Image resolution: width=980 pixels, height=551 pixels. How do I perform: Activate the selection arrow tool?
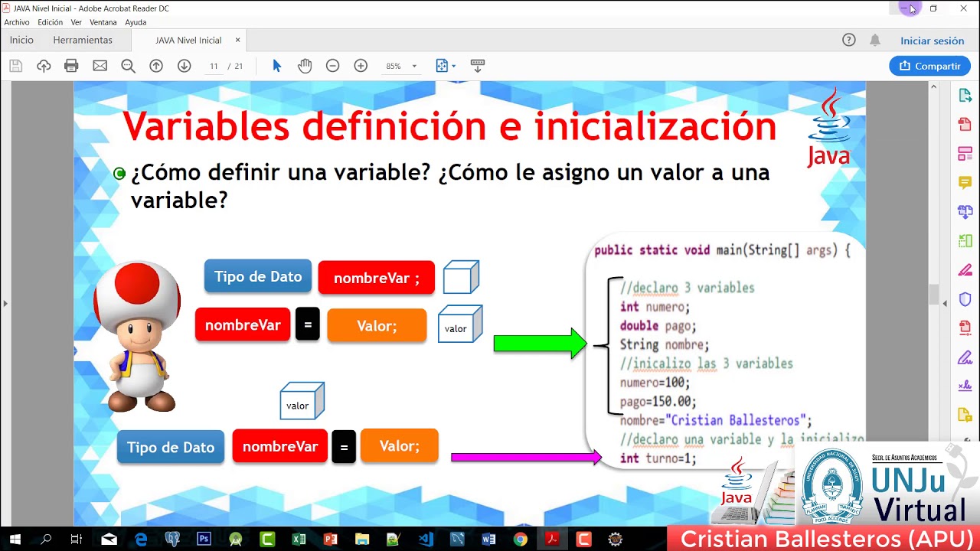277,66
